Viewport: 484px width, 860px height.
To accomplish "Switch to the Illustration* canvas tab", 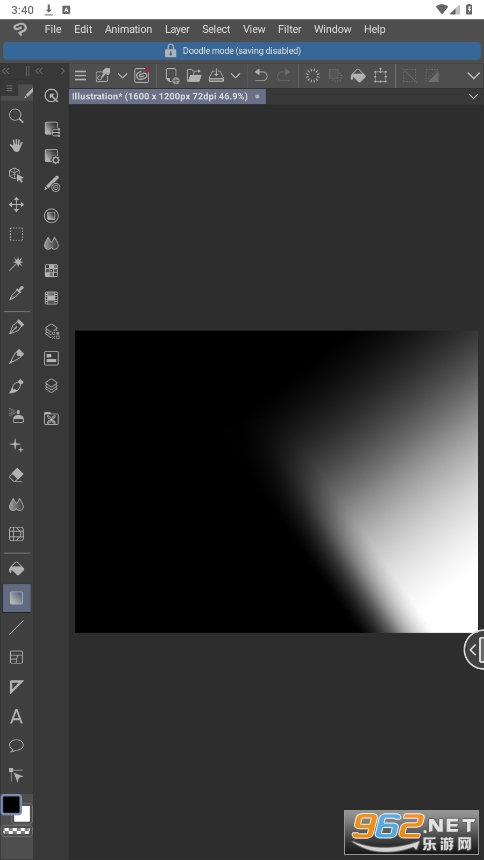I will pyautogui.click(x=167, y=97).
